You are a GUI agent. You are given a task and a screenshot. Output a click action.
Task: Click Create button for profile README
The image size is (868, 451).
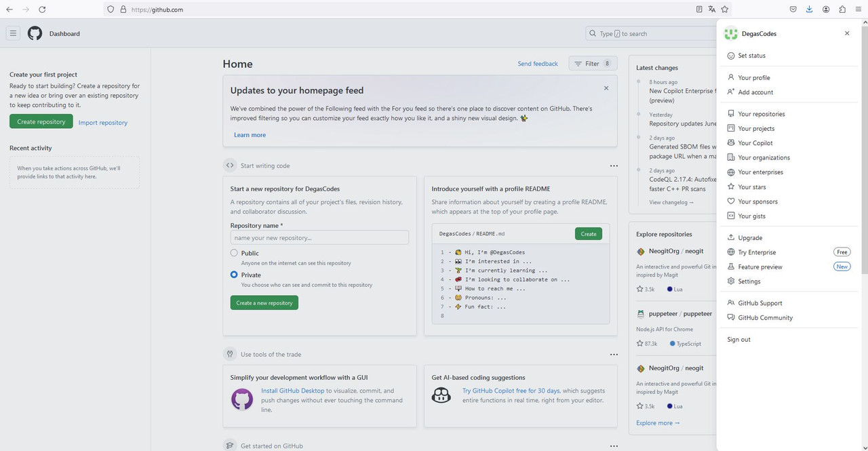[x=589, y=234]
